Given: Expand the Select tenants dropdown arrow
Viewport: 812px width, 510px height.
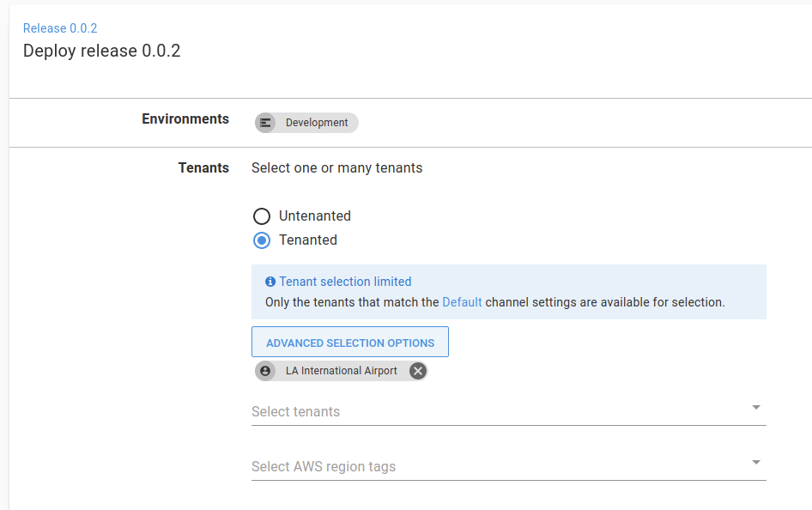Looking at the screenshot, I should click(x=756, y=408).
